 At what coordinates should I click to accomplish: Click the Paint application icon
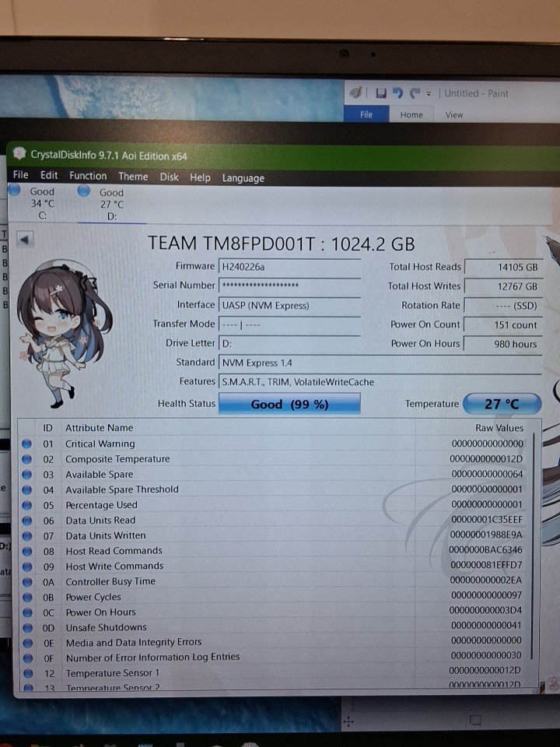pyautogui.click(x=355, y=93)
